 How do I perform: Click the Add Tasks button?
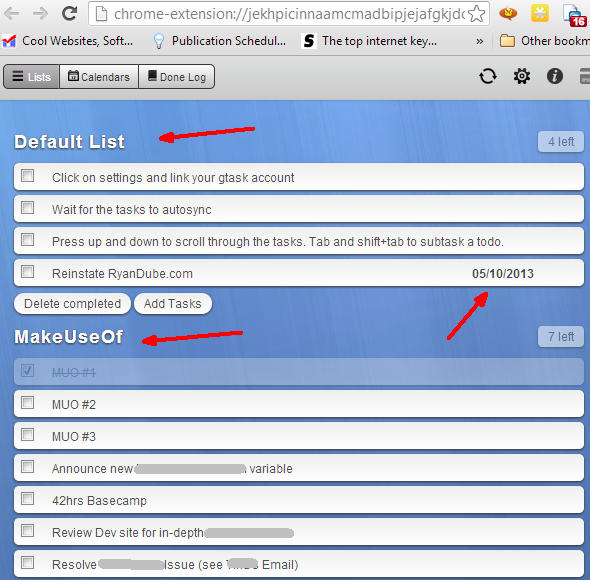coord(173,304)
